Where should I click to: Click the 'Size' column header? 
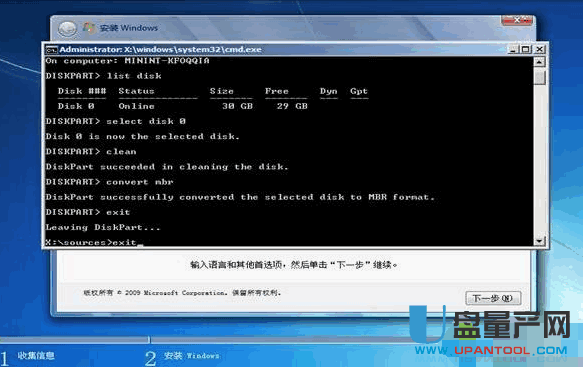pos(222,91)
